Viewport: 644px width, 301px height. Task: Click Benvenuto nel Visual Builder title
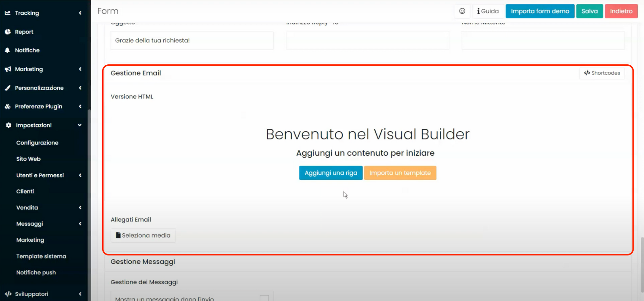click(x=368, y=134)
